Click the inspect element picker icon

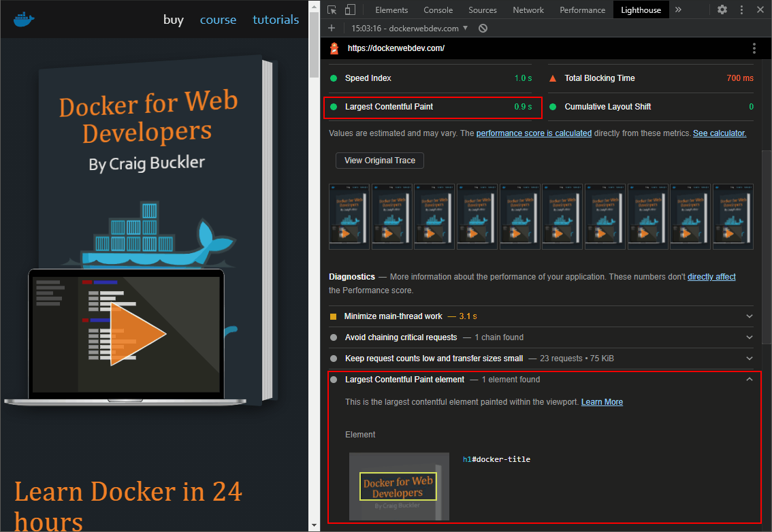point(332,10)
